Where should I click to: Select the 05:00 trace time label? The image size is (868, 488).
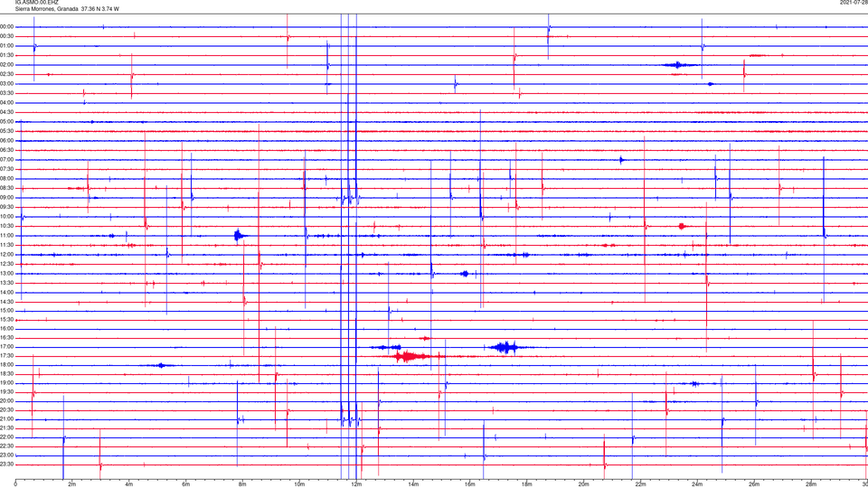click(7, 122)
